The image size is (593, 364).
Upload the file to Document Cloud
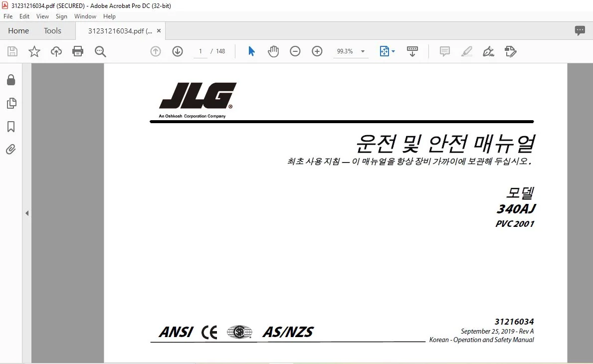click(x=56, y=51)
